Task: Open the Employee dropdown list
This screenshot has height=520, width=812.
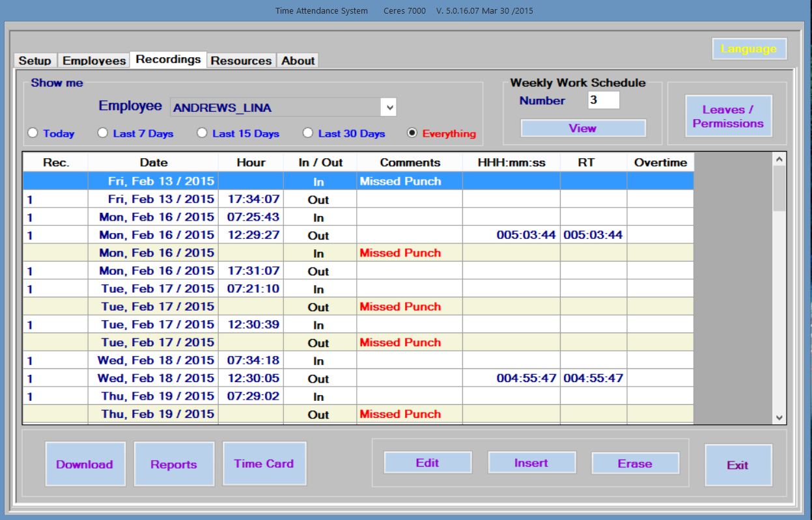Action: [389, 107]
